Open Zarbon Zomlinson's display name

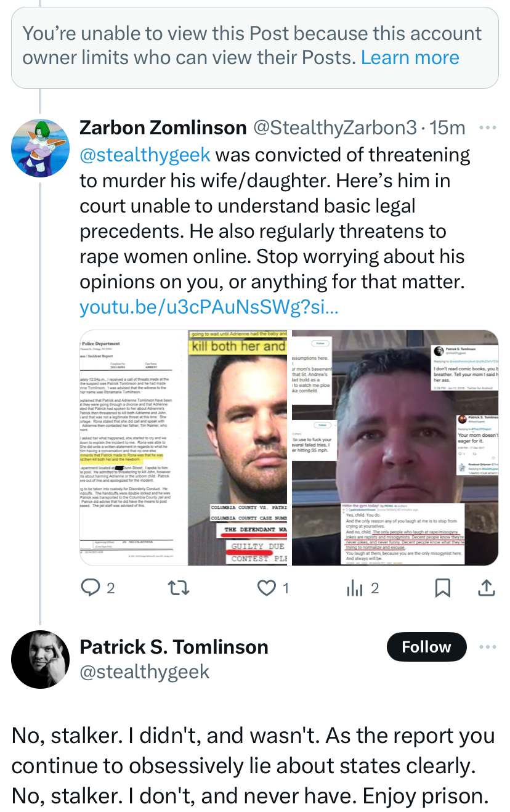tap(163, 128)
